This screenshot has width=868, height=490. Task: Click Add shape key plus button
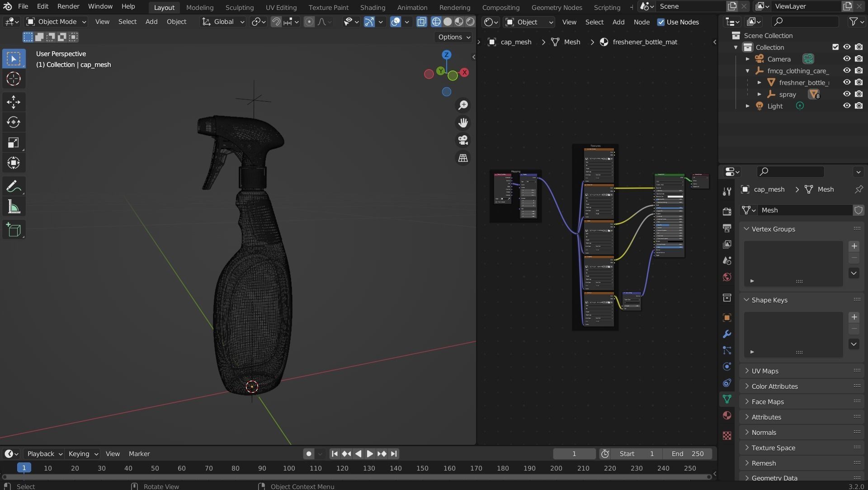[x=854, y=317]
